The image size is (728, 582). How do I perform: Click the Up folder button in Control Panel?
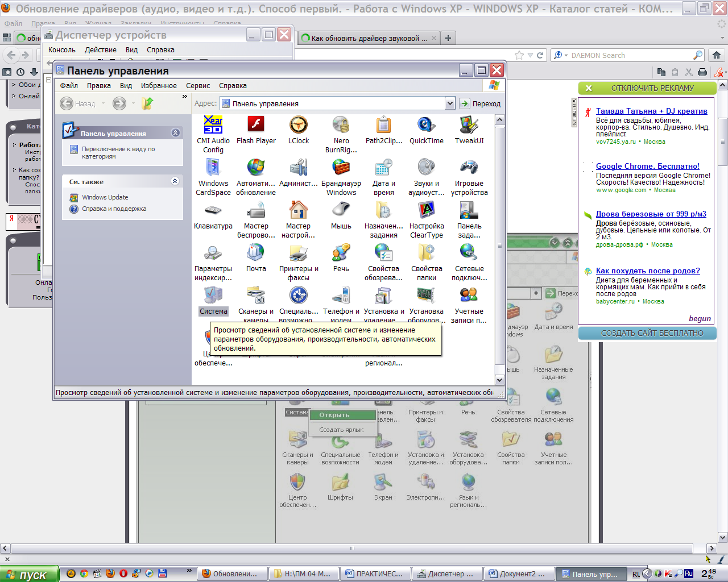pyautogui.click(x=148, y=103)
